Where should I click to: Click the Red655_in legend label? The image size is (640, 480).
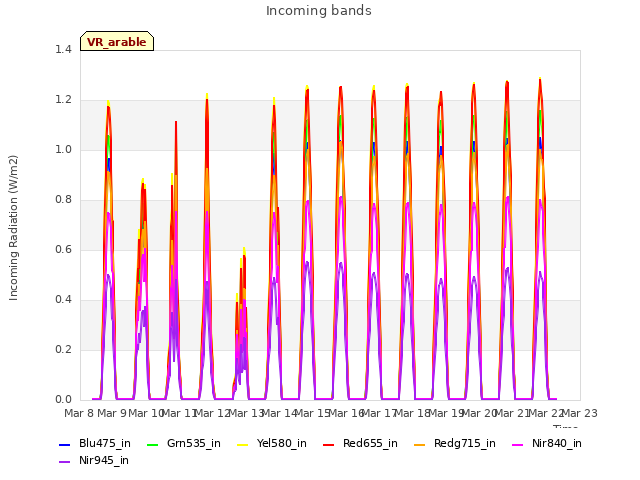click(x=370, y=444)
